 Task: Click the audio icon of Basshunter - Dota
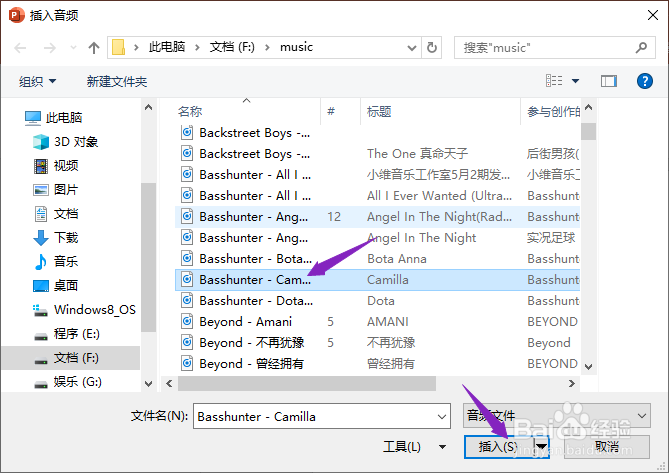[187, 300]
